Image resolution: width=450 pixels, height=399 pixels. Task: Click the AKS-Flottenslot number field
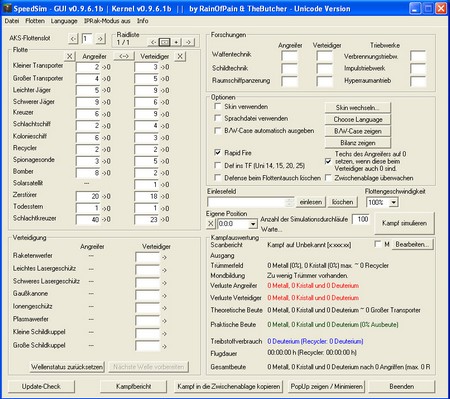(87, 38)
